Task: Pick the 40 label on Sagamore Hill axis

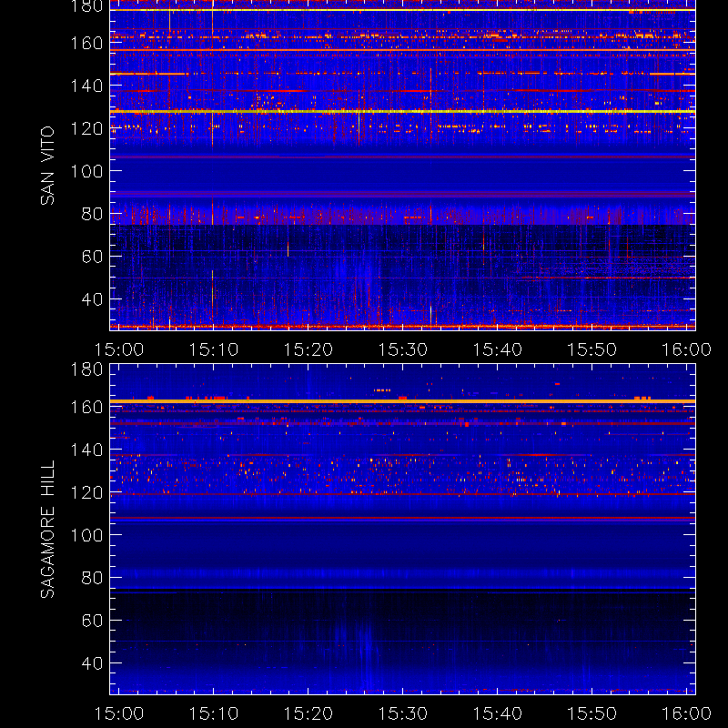Action: [92, 663]
